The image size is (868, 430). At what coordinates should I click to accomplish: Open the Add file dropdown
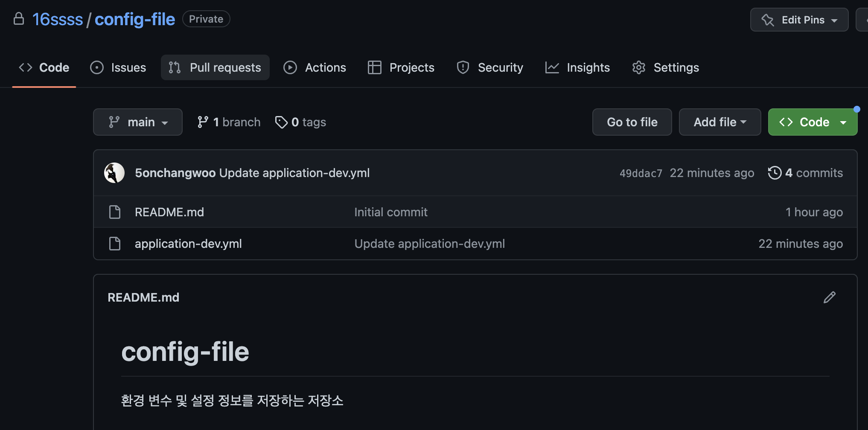click(x=720, y=122)
